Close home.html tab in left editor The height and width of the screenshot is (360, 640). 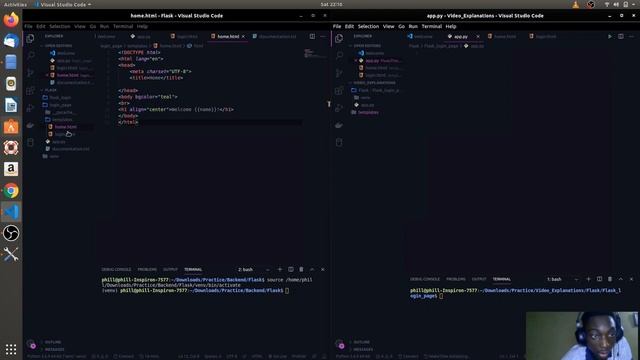243,36
